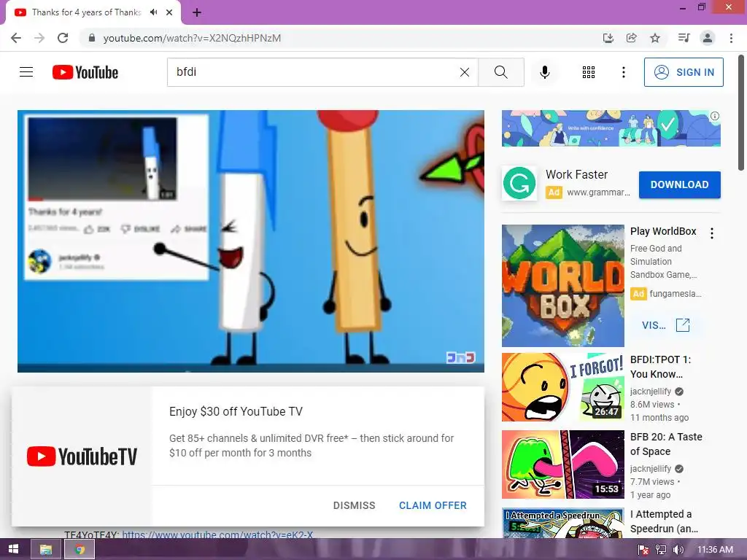Image resolution: width=747 pixels, height=560 pixels.
Task: Click Chrome icon in taskbar
Action: [x=80, y=550]
